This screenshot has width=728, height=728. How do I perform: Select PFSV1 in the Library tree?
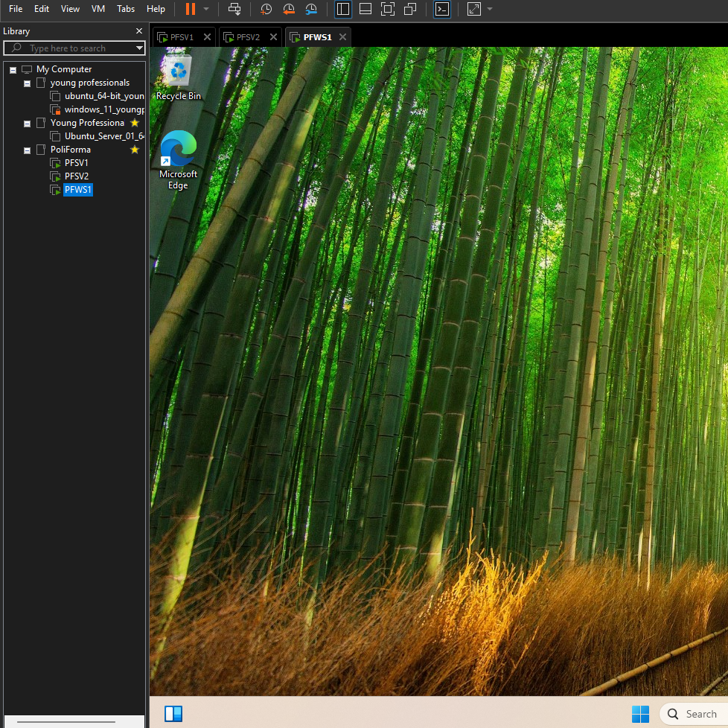[76, 163]
